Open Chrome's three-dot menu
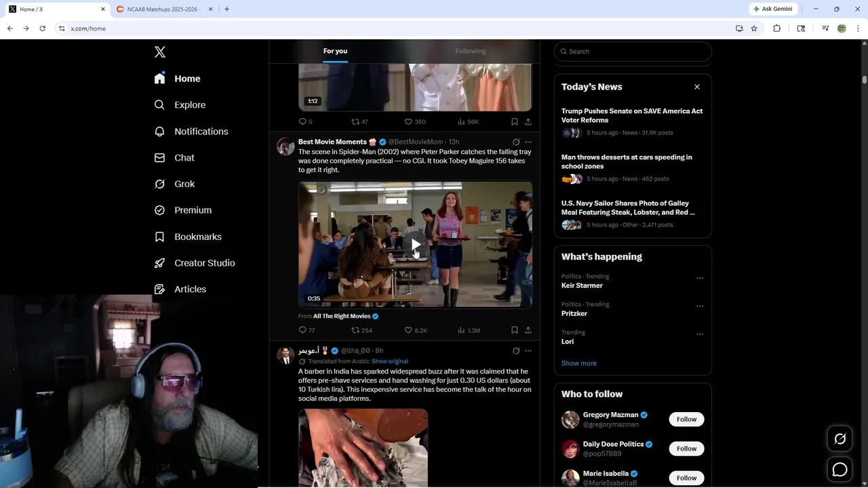Viewport: 868px width, 488px height. (859, 28)
